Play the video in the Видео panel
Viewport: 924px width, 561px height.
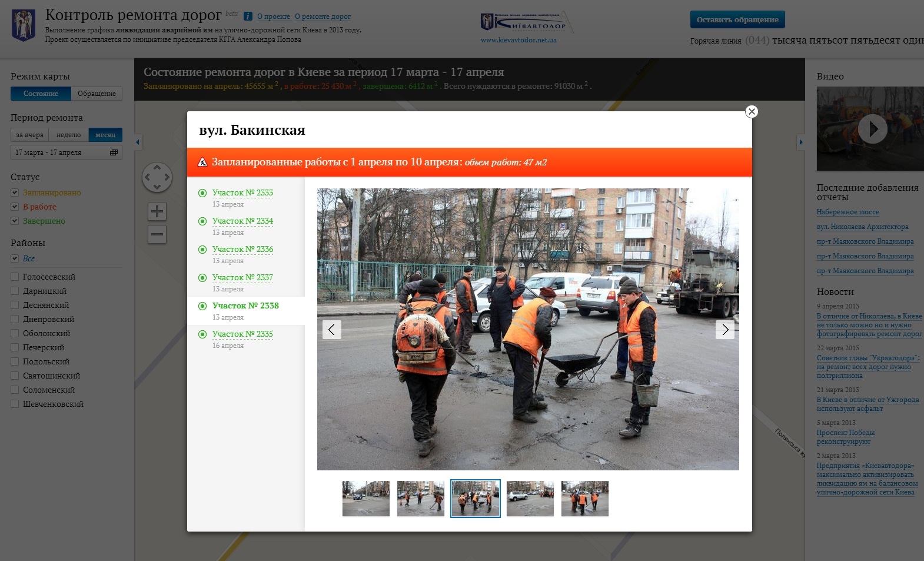[872, 129]
